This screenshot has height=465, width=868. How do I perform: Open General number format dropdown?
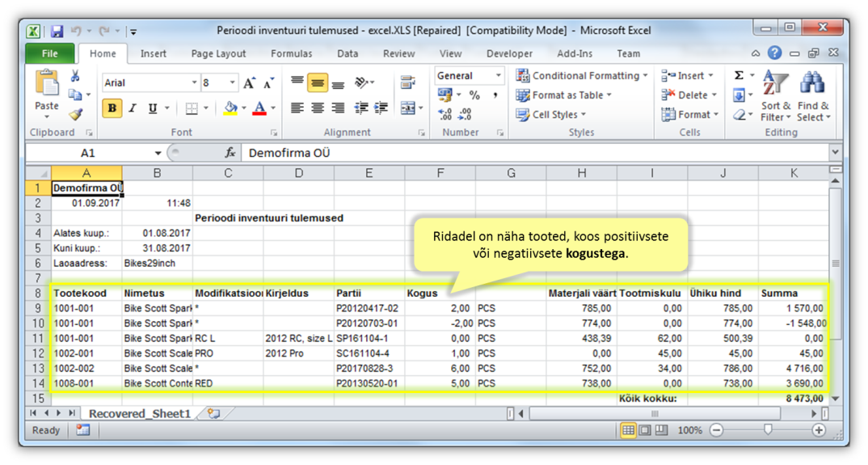(x=498, y=76)
